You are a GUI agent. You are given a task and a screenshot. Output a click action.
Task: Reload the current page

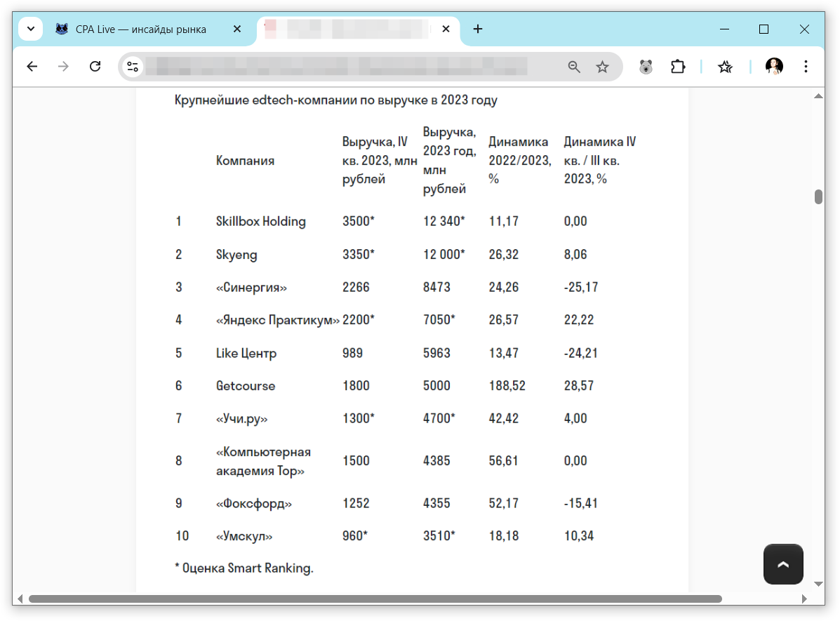tap(95, 67)
